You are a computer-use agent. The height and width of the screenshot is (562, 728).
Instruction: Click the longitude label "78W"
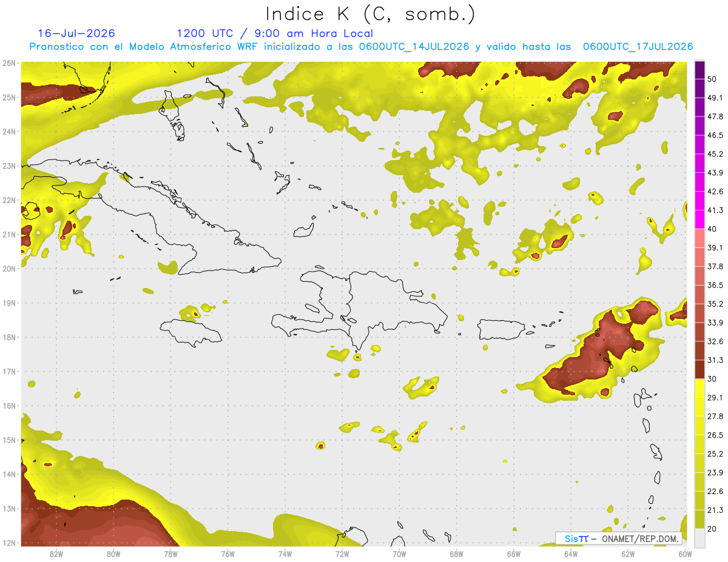(170, 554)
